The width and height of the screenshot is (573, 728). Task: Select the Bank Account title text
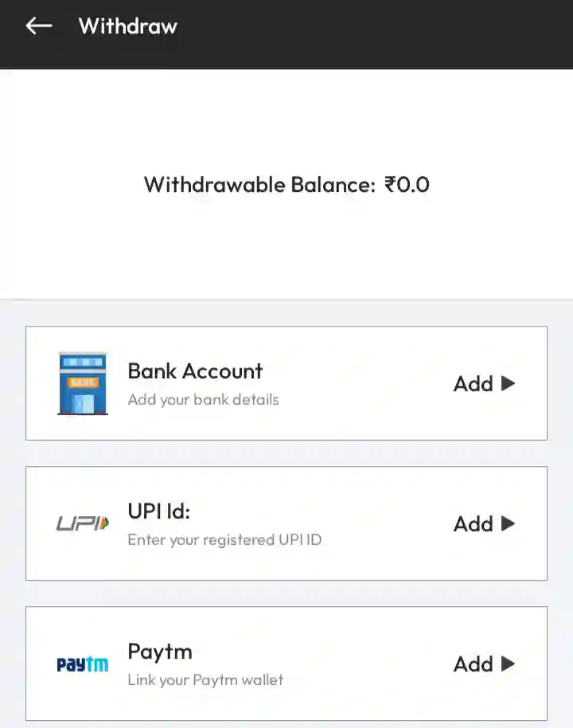[x=195, y=371]
